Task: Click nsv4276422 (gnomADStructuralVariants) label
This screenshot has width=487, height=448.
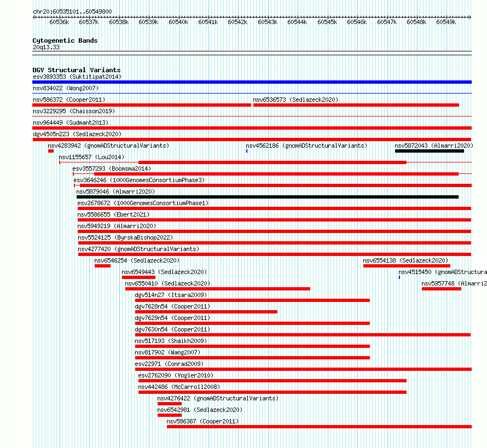Action: click(218, 398)
